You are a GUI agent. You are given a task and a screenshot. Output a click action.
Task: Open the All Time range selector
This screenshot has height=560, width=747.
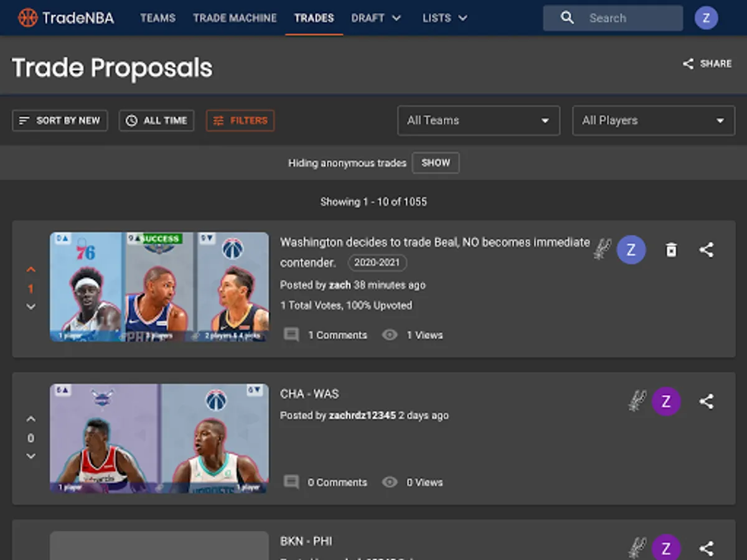[156, 121]
